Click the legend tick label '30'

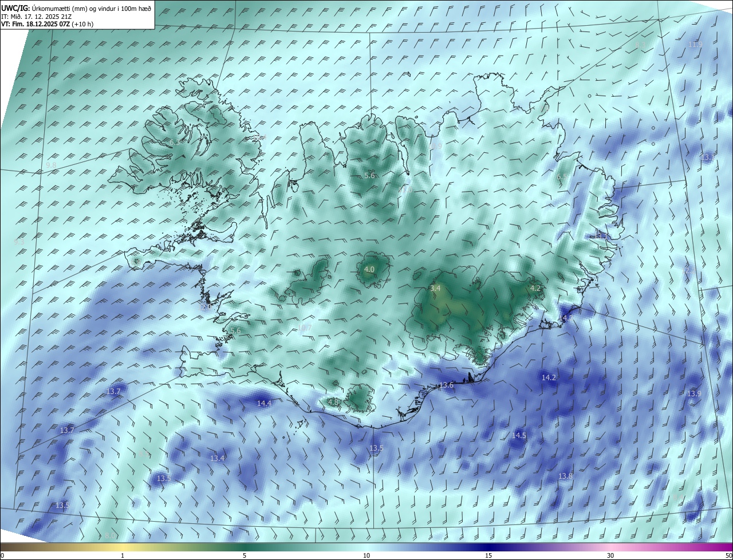pos(610,555)
